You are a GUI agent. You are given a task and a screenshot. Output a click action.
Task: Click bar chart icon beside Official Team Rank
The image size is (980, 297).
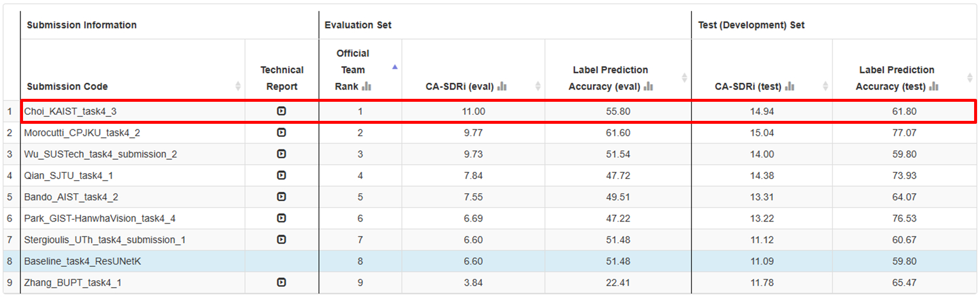[367, 87]
